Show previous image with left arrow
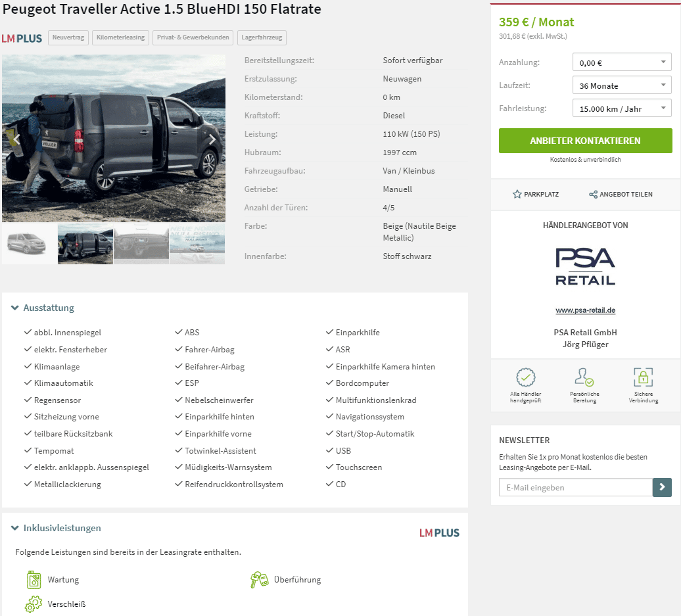 pos(16,139)
